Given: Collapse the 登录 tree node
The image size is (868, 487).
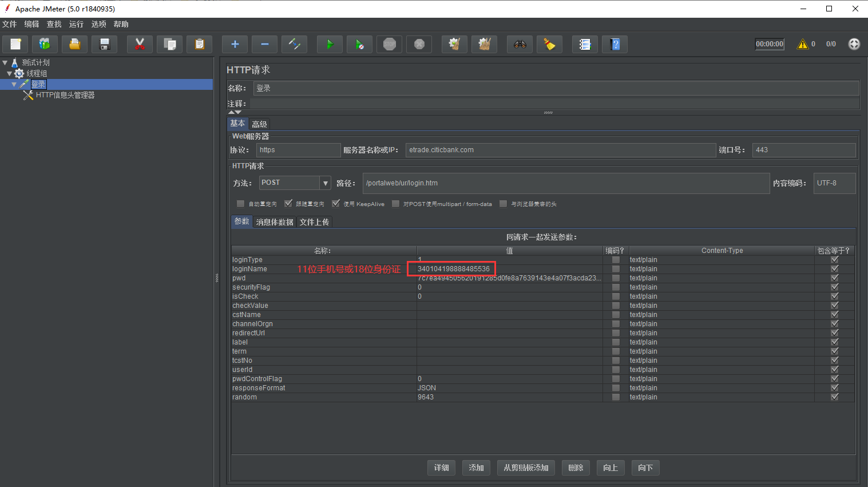Looking at the screenshot, I should point(14,85).
